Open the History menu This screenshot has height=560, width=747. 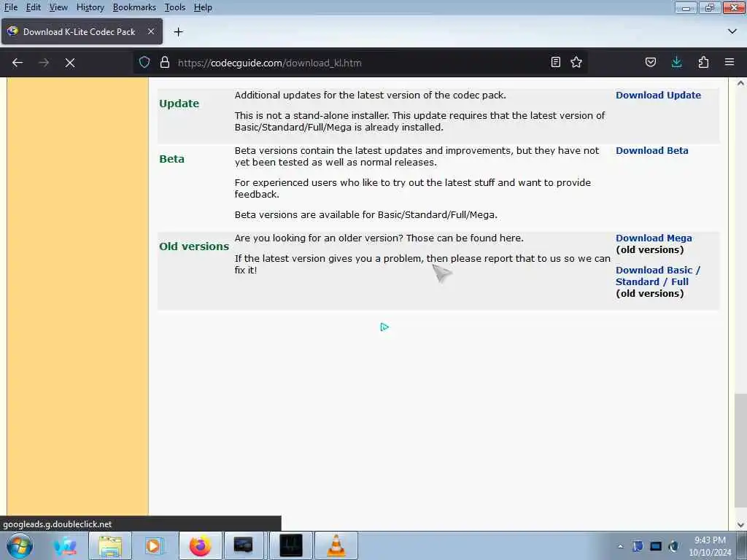(x=90, y=7)
